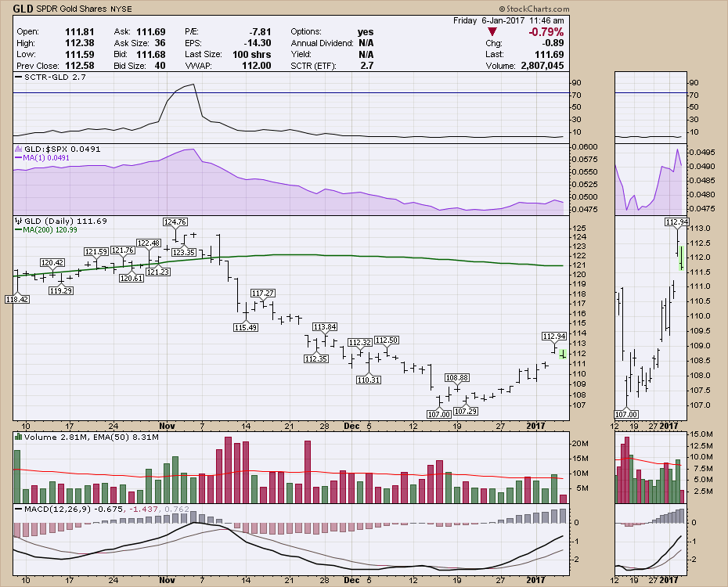
Task: Click the 118.42 low price label
Action: (17, 299)
